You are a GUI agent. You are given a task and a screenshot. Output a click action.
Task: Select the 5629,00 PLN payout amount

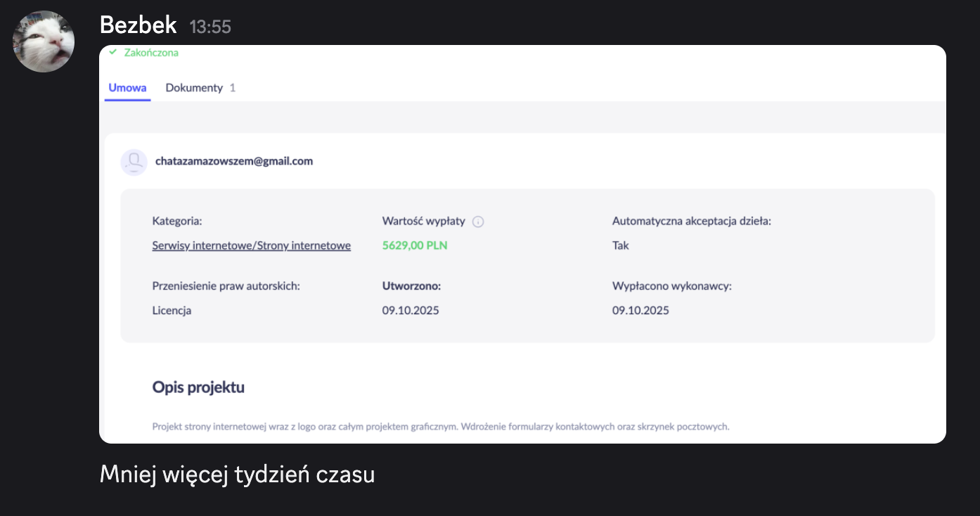pyautogui.click(x=415, y=245)
